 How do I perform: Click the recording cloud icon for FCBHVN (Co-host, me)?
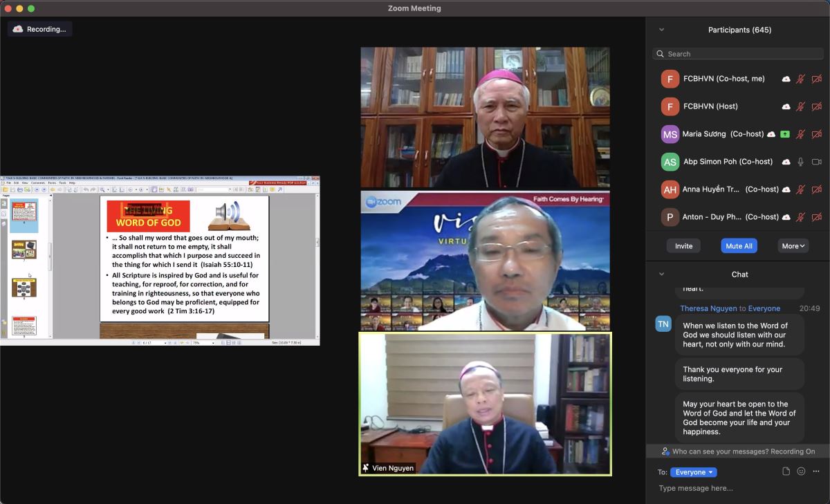pyautogui.click(x=786, y=79)
